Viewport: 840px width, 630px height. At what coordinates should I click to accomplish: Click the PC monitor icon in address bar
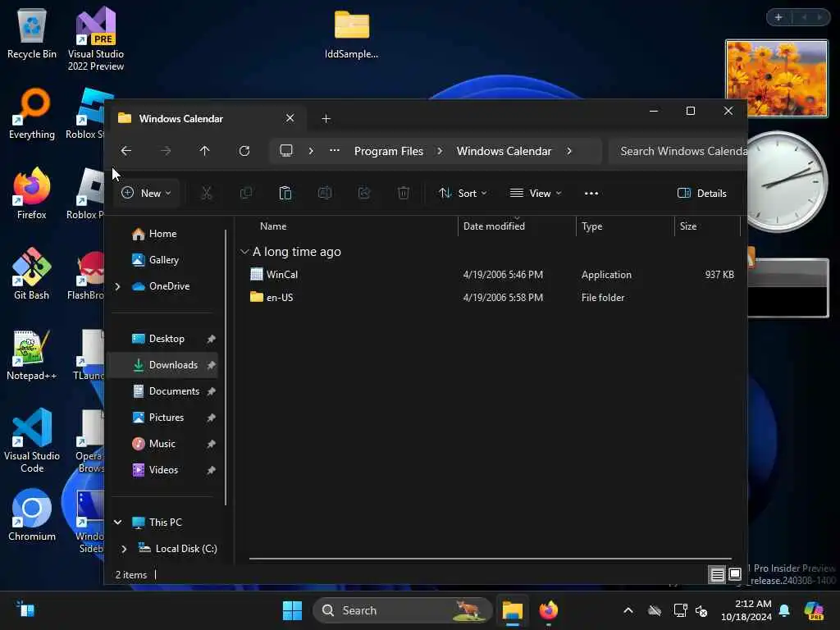[x=286, y=151]
